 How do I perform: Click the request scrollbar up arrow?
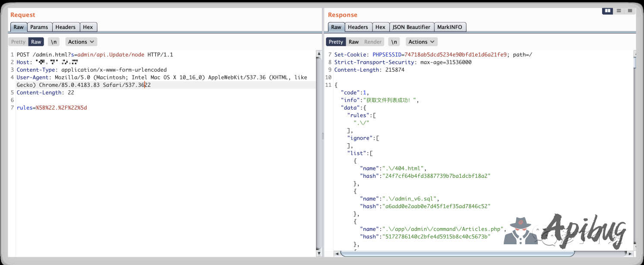[x=319, y=54]
